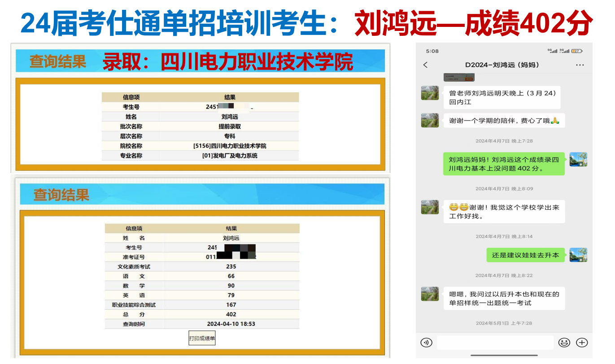Click the 提前录取 value in the admission table
Image resolution: width=615 pixels, height=364 pixels.
[230, 126]
